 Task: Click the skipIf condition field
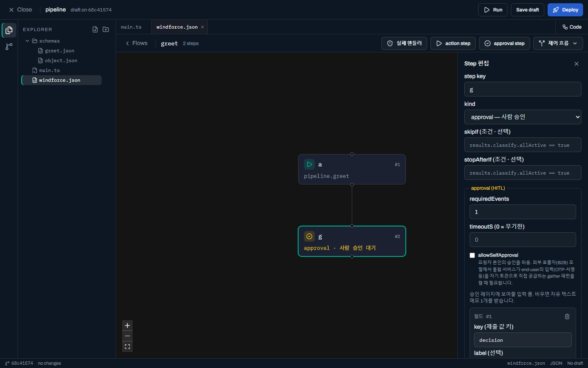(523, 145)
